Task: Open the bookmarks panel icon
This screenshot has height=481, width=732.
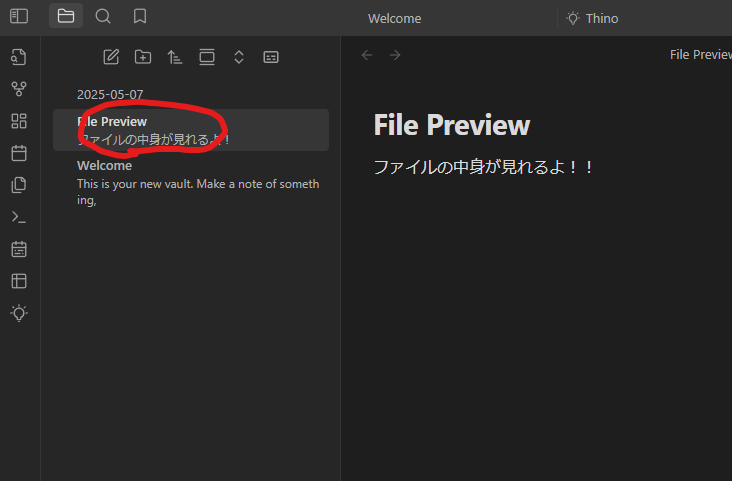Action: pos(140,16)
